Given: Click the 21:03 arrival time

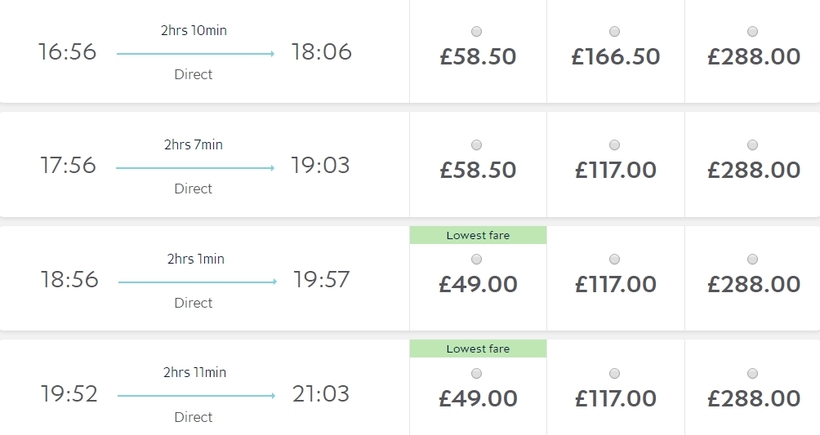Looking at the screenshot, I should tap(321, 394).
